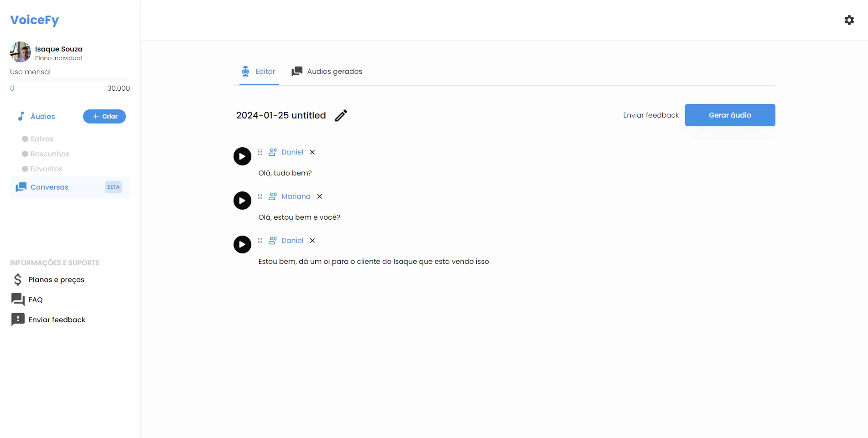Open the Mariana voice selector
The width and height of the screenshot is (868, 438).
[296, 196]
